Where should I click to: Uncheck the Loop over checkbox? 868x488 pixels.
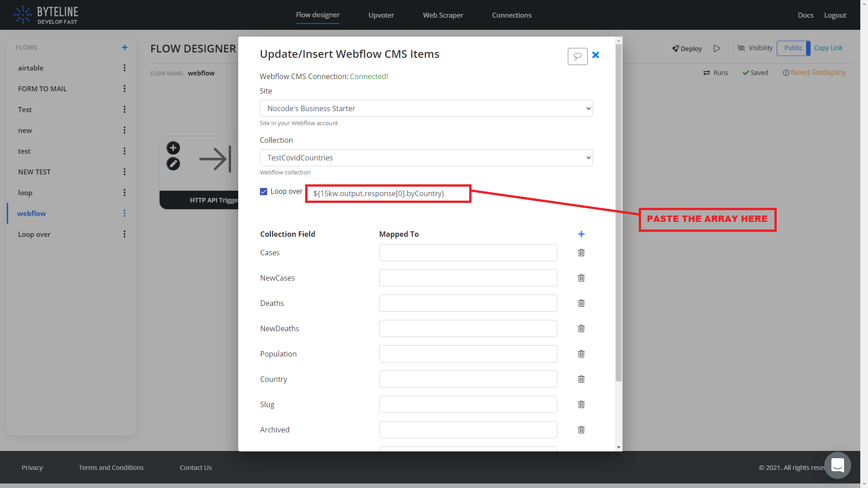click(264, 192)
